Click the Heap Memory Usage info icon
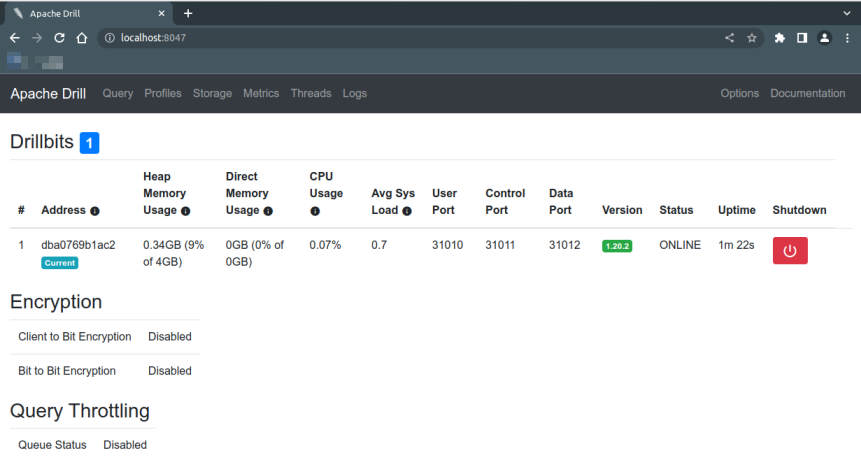Viewport: 861px width, 460px height. click(186, 211)
